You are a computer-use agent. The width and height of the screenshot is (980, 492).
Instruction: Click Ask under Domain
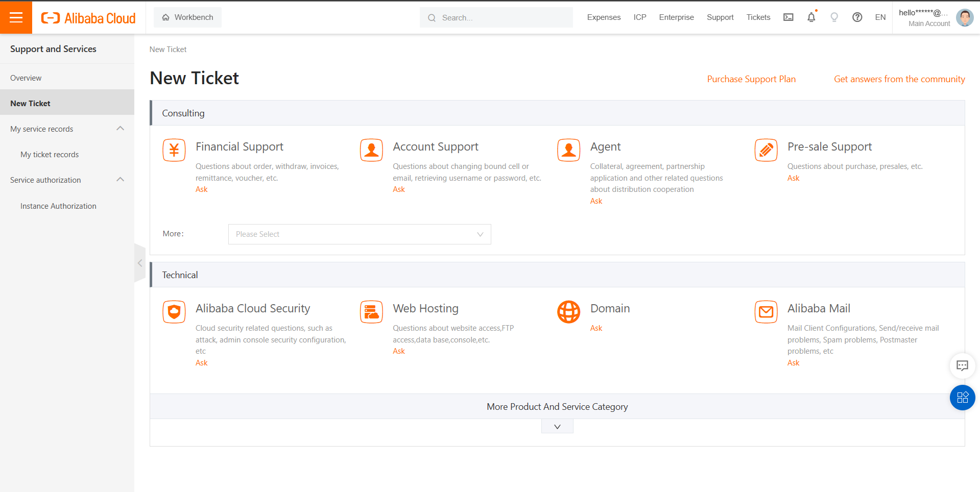(596, 328)
